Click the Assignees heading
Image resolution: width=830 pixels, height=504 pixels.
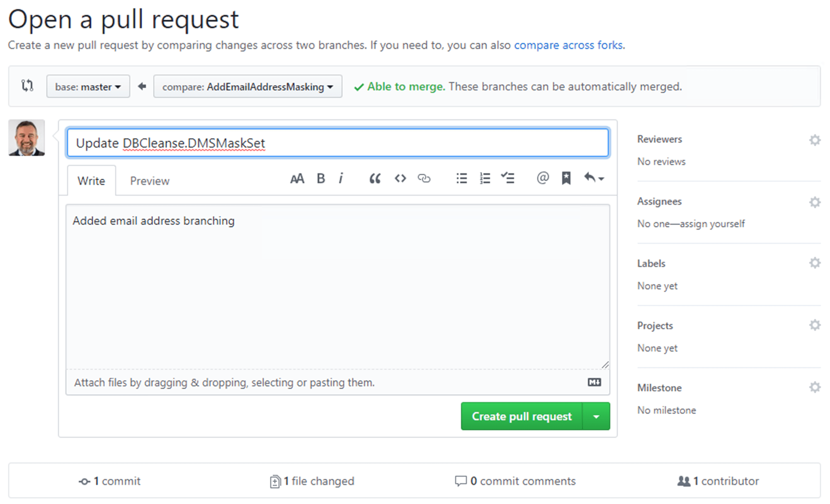(x=659, y=201)
